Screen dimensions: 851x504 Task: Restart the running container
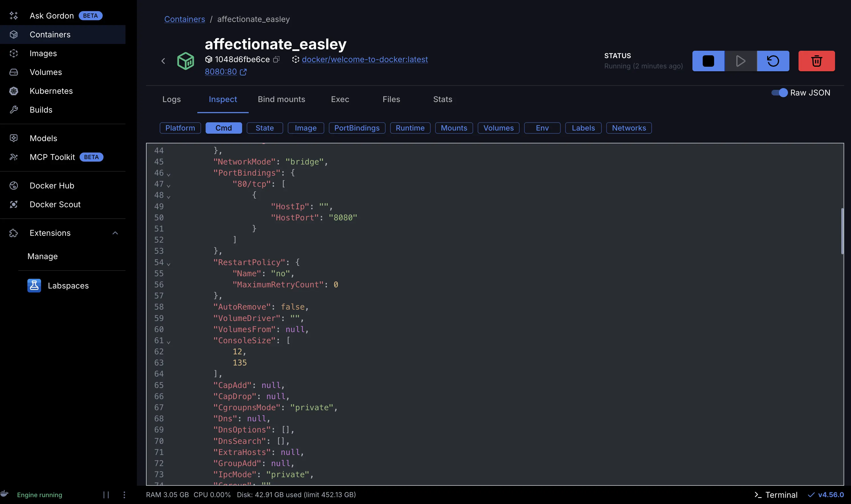click(x=773, y=61)
